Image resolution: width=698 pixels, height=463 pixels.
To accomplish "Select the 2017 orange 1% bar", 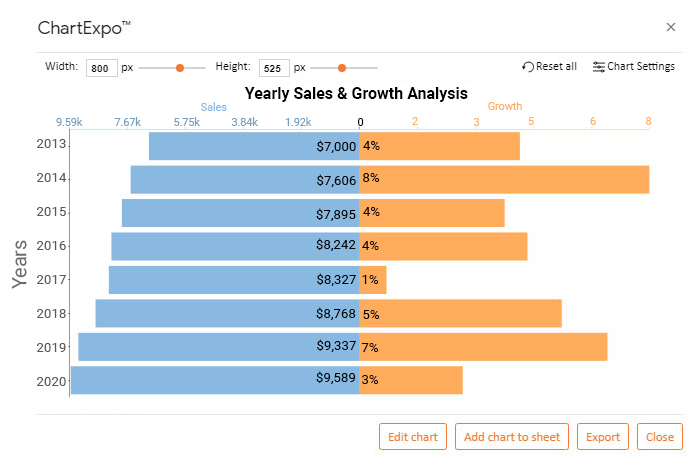I will click(373, 280).
